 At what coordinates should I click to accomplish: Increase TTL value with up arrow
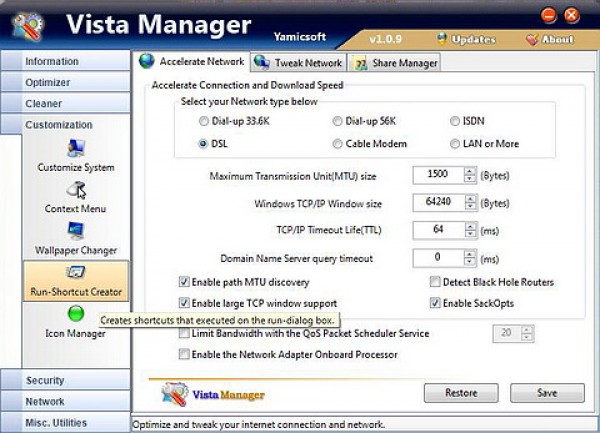(470, 226)
